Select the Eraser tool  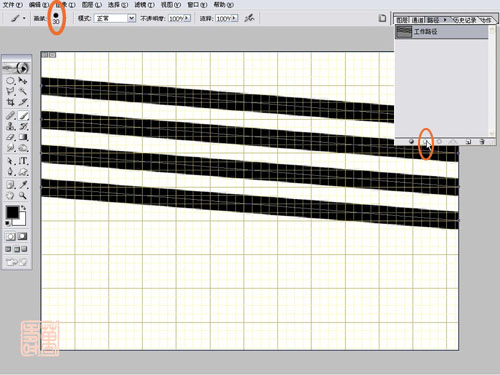click(10, 137)
